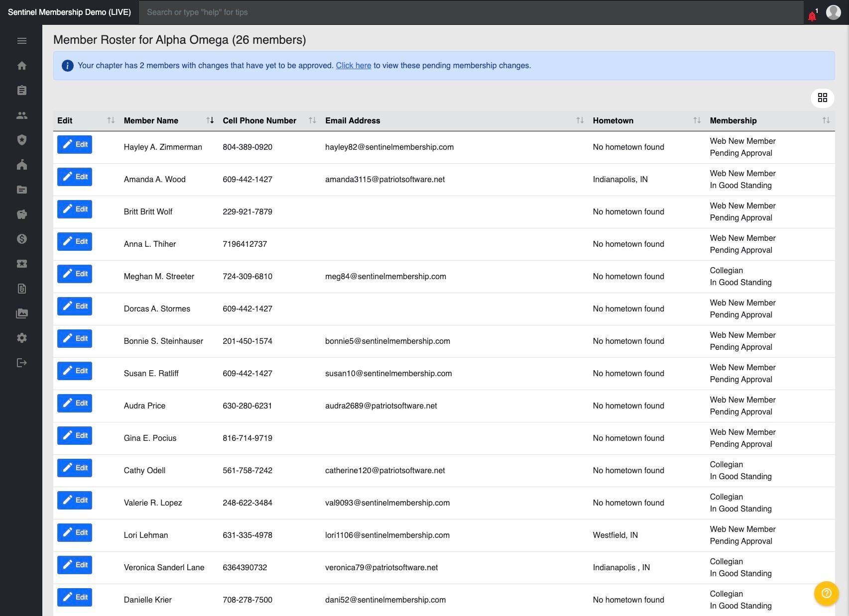Select the members group icon in sidebar
This screenshot has height=616, width=849.
[x=21, y=115]
